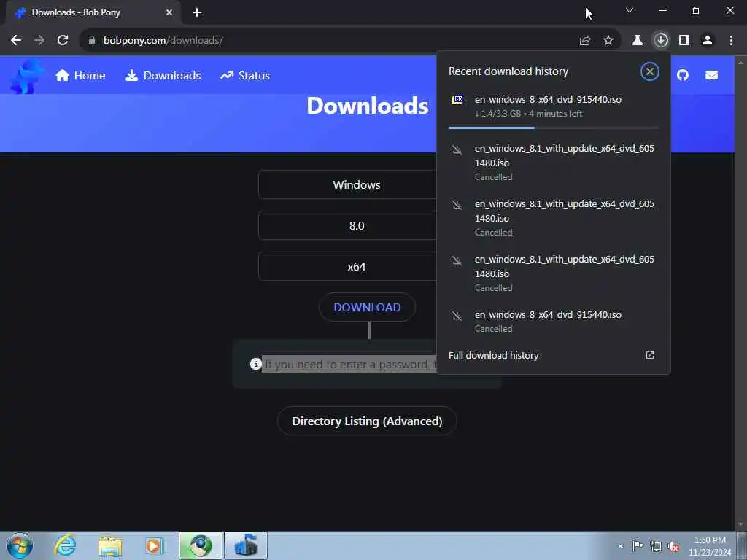
Task: Open the Windows Start menu
Action: (20, 545)
